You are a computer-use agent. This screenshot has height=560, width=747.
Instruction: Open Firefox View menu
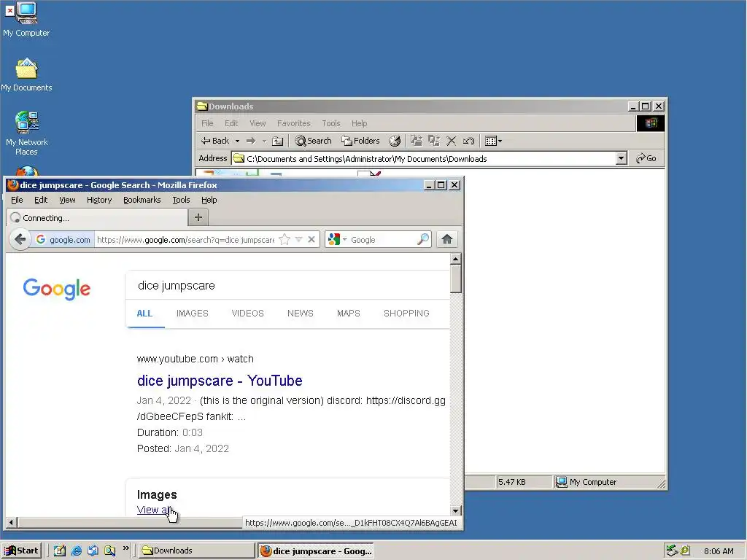pyautogui.click(x=67, y=200)
